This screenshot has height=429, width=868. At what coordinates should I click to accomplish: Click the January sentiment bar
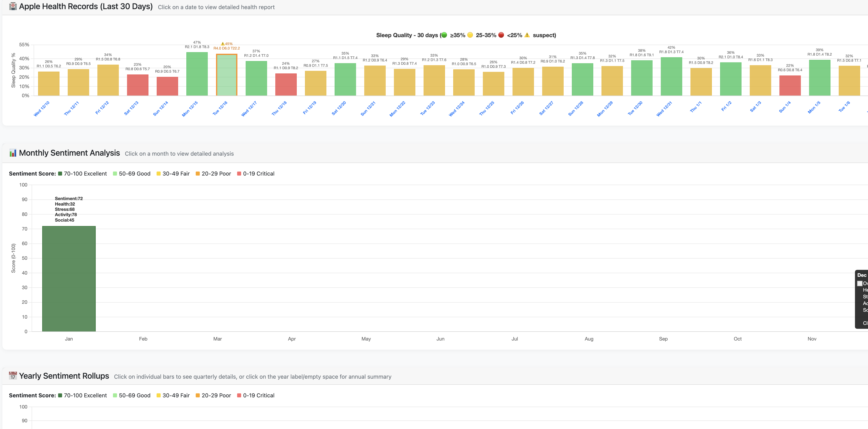pyautogui.click(x=69, y=279)
